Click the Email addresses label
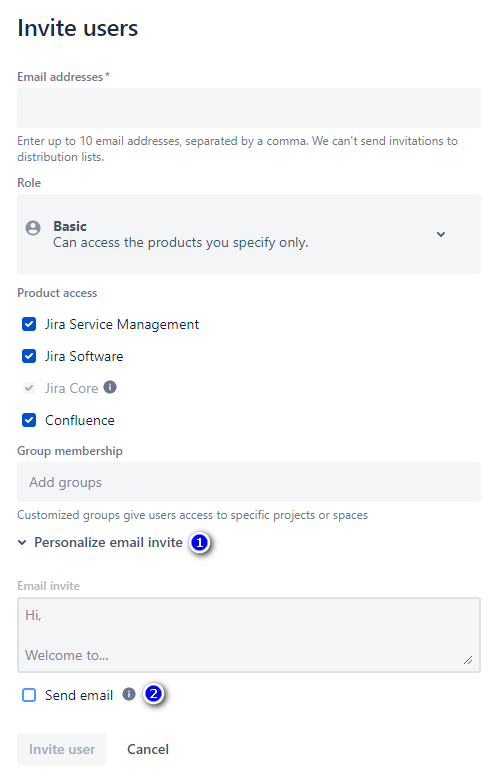This screenshot has height=779, width=490. (x=60, y=77)
